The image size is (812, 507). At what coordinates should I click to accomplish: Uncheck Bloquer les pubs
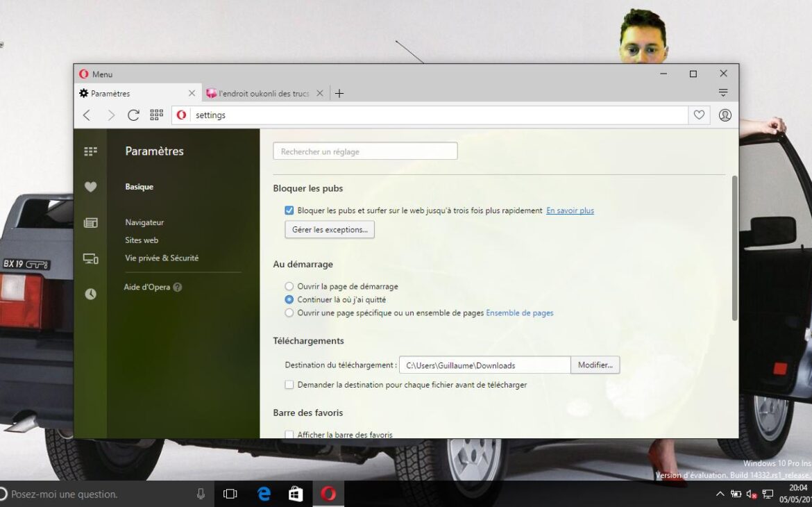coord(289,210)
